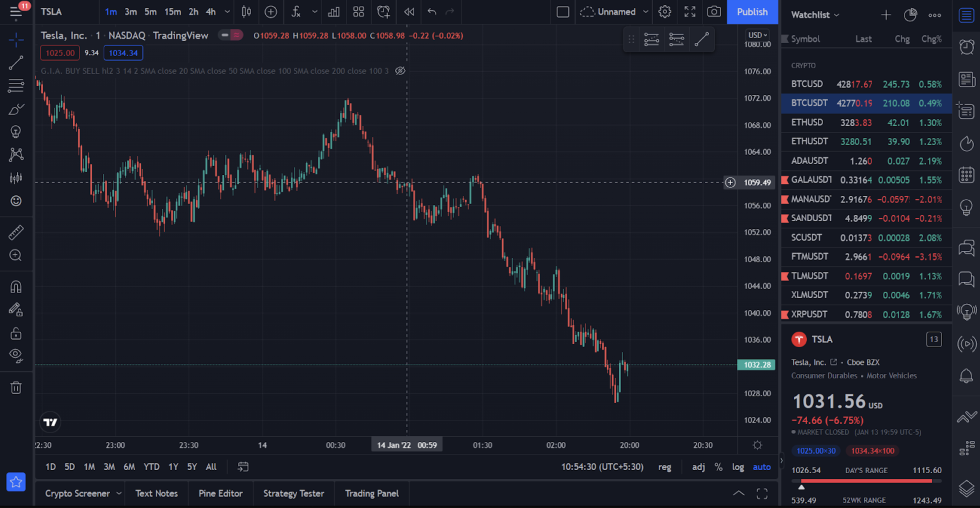This screenshot has width=980, height=508.
Task: Open the pattern tools in left toolbar
Action: pos(16,154)
